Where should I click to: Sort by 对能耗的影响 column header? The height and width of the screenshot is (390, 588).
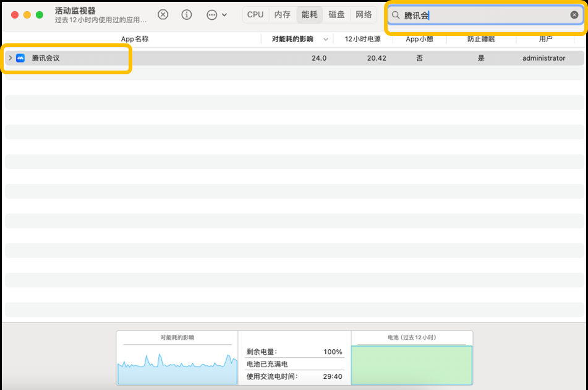point(292,39)
